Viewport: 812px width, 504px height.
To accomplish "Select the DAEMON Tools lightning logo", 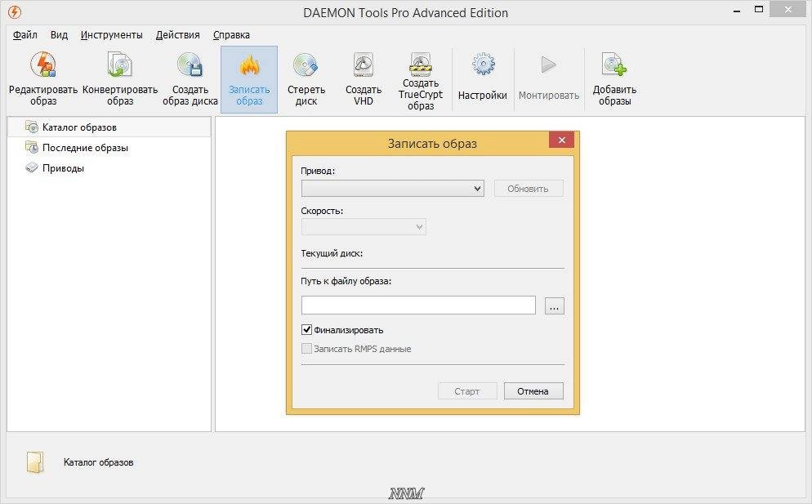I will click(x=15, y=12).
